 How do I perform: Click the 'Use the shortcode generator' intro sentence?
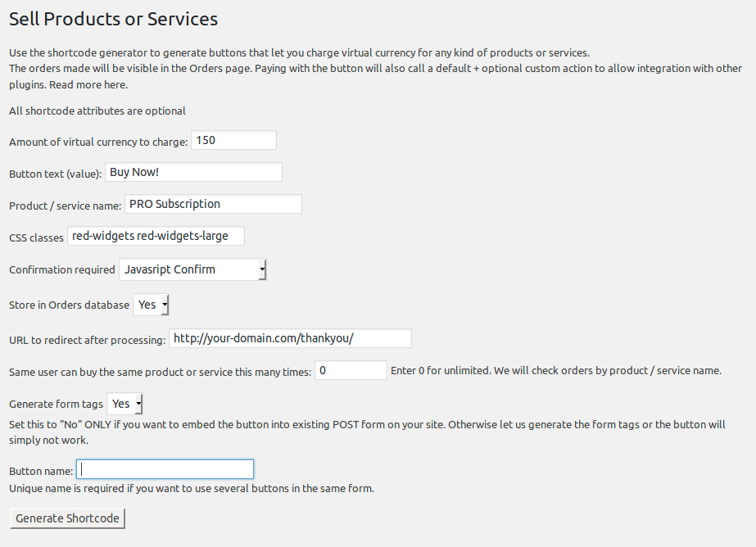pyautogui.click(x=300, y=52)
